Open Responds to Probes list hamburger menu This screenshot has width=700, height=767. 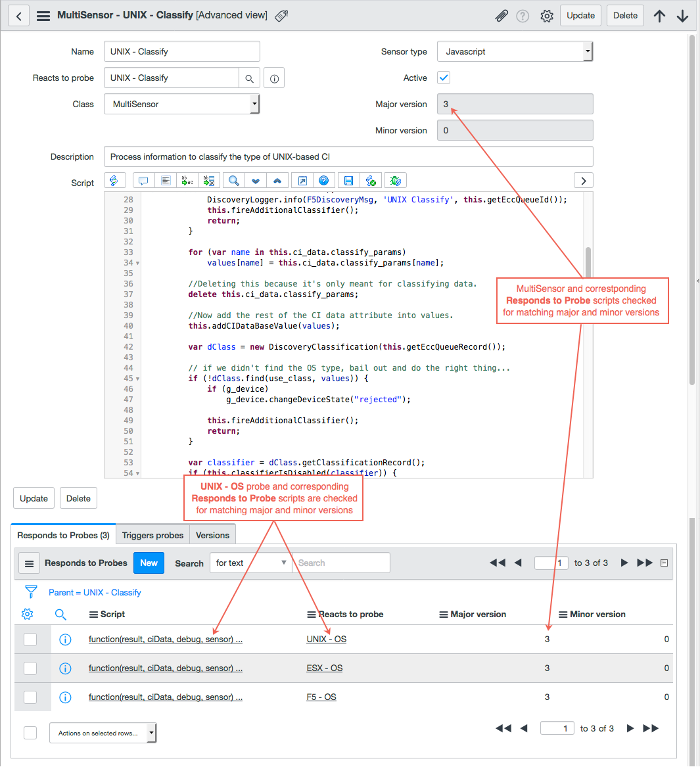tap(30, 563)
